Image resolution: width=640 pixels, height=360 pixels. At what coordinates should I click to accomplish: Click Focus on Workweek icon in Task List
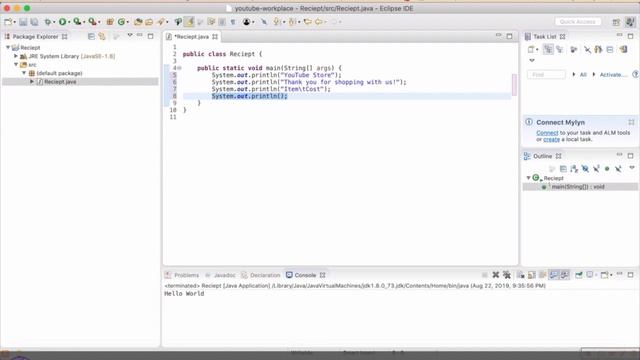(573, 49)
